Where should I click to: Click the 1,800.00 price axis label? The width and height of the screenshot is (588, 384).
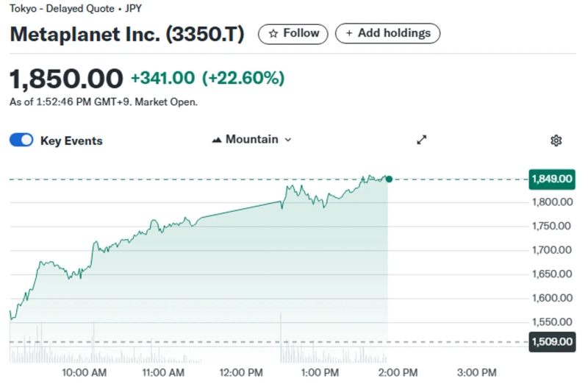(x=551, y=202)
